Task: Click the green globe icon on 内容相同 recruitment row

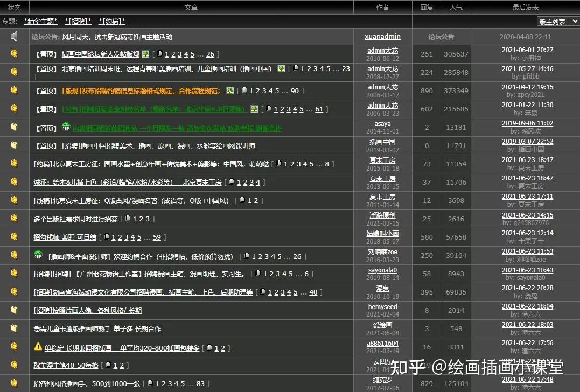Action: click(x=66, y=127)
